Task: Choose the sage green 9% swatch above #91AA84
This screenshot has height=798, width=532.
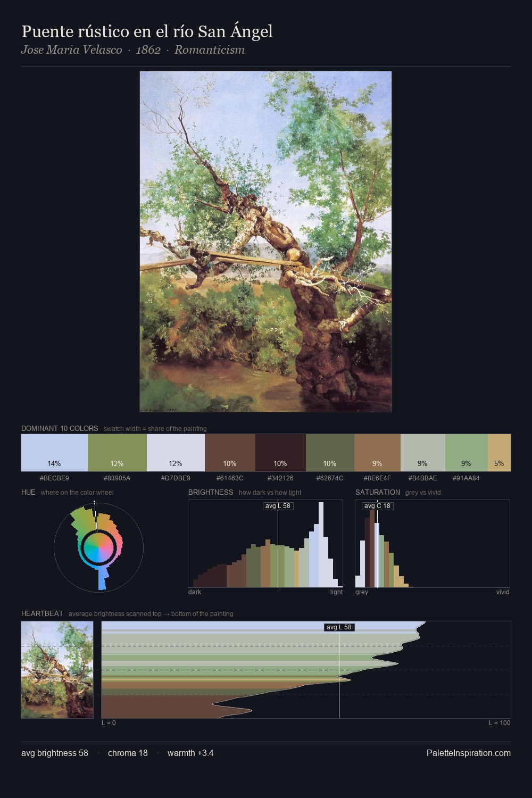Action: 466,453
